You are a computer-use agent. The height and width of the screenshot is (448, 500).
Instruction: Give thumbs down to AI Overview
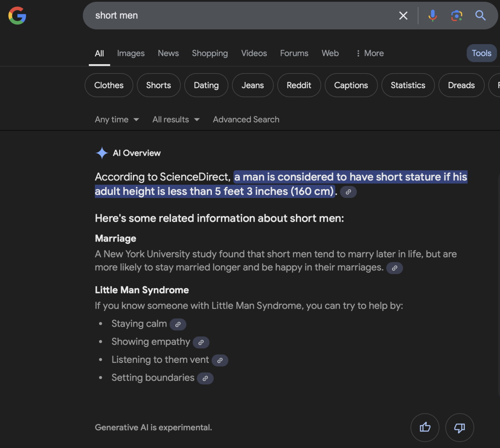[x=460, y=427]
